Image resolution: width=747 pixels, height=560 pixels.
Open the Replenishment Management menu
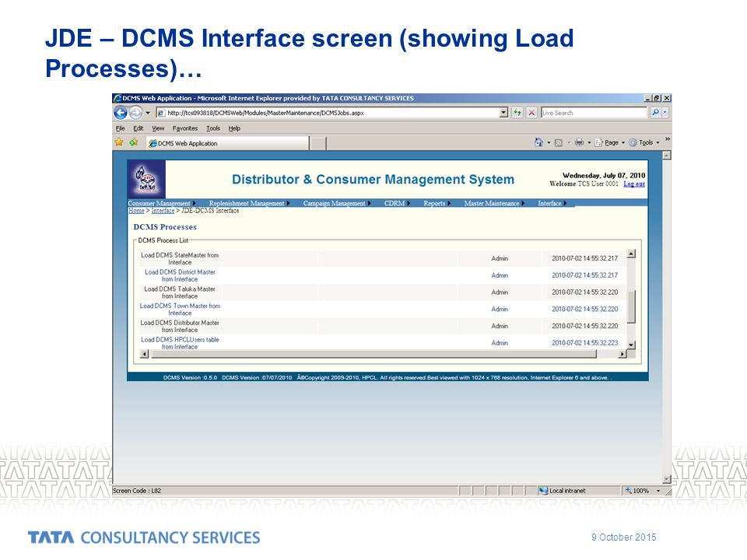click(x=249, y=203)
